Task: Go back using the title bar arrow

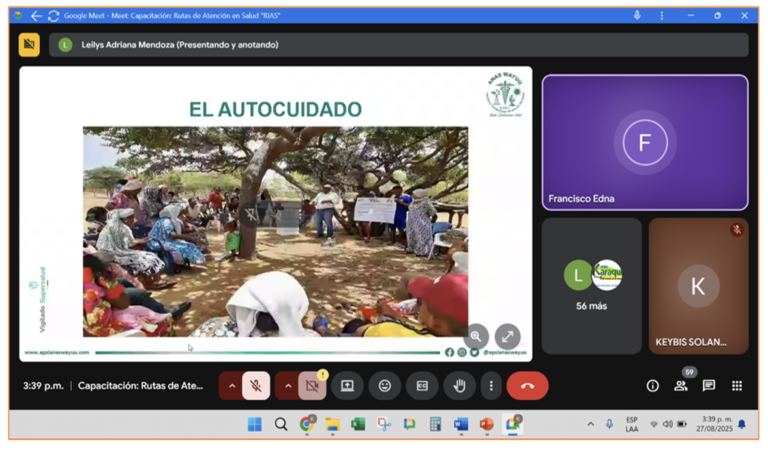Action: pyautogui.click(x=36, y=16)
